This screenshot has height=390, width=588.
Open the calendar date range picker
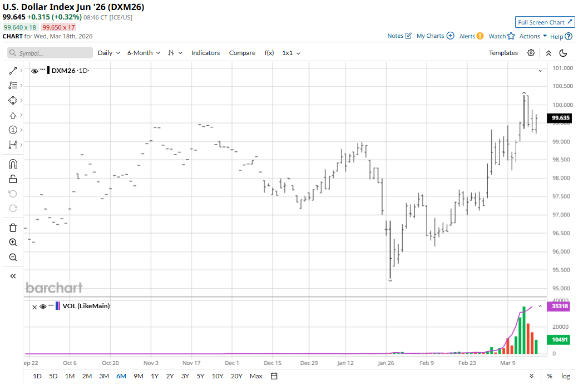click(x=274, y=376)
